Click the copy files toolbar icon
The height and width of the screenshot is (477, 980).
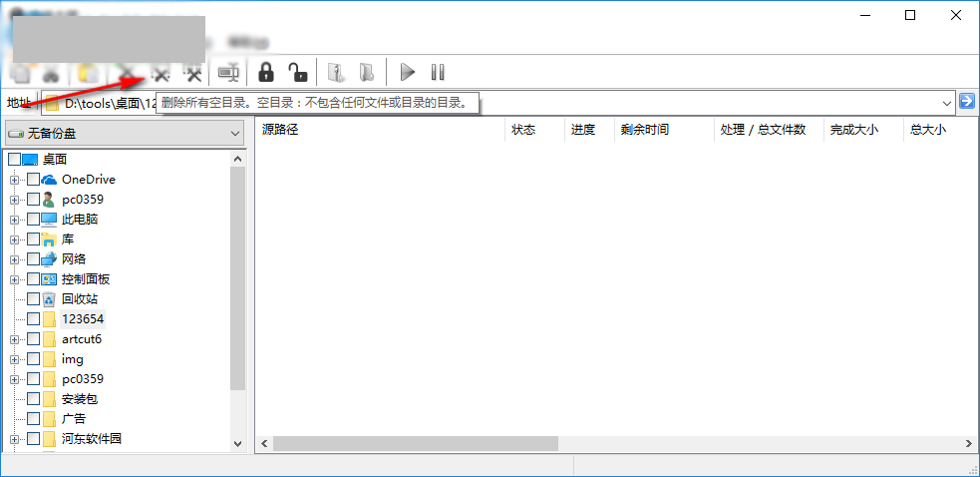point(21,73)
